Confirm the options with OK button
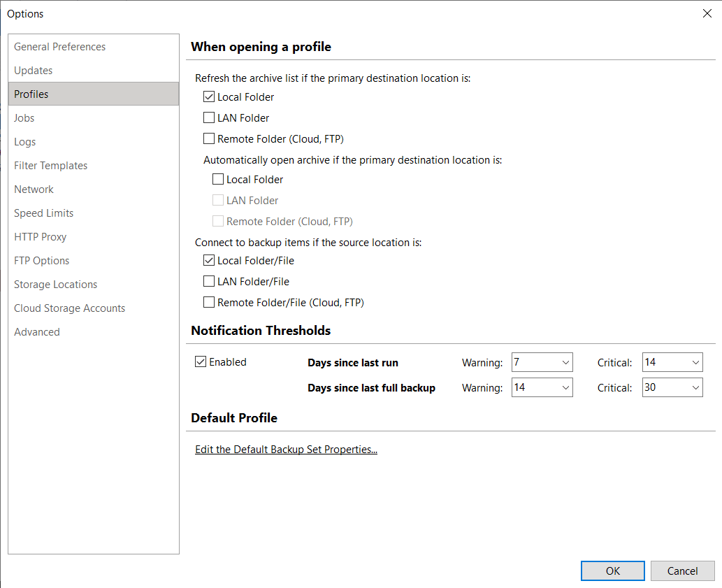Screen dimensions: 722x588 pyautogui.click(x=612, y=571)
